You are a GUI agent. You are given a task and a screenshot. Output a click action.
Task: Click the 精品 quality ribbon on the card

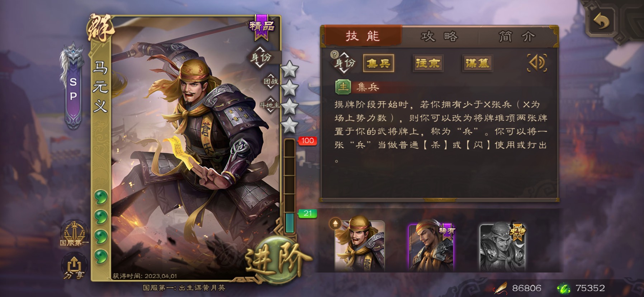[x=262, y=27]
